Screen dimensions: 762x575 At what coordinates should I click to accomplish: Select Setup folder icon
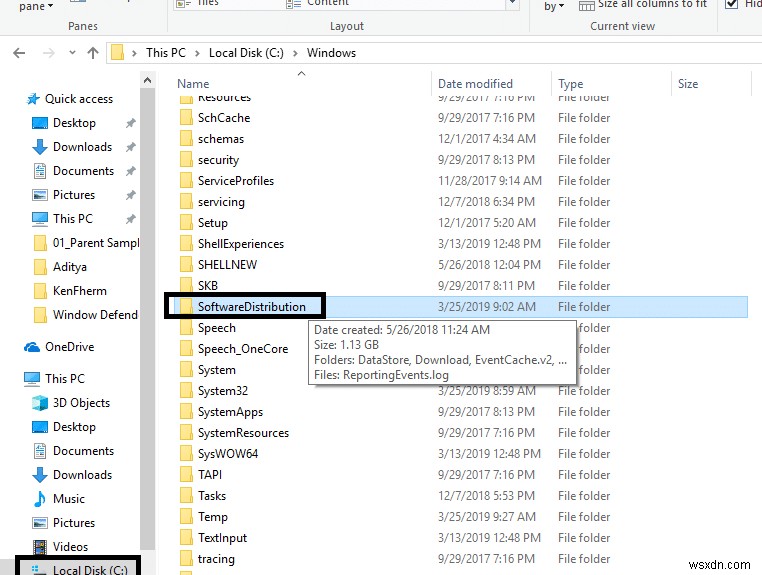[186, 222]
